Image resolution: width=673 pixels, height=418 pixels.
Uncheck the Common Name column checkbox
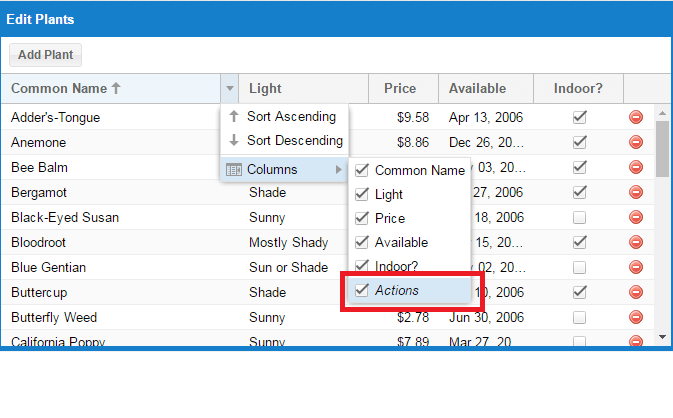[x=362, y=170]
